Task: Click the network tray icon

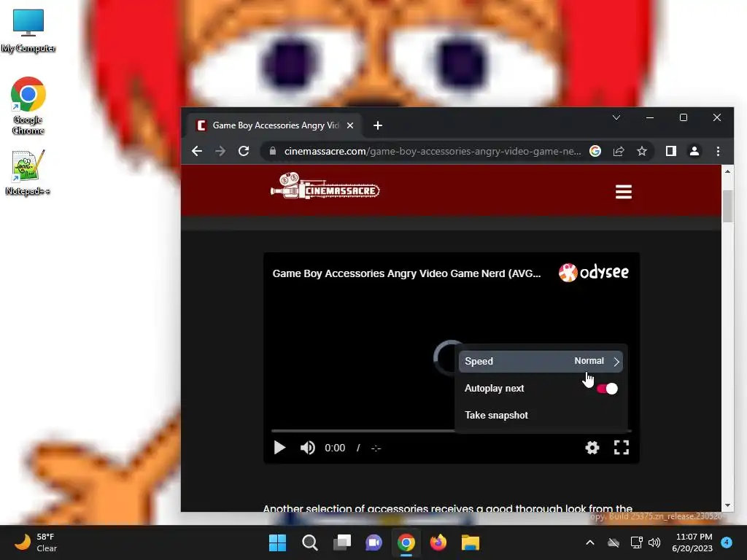Action: [636, 542]
